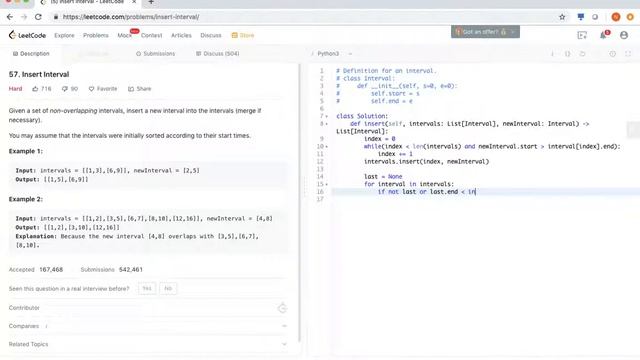Open Articles in the navigation
The height and width of the screenshot is (360, 640).
pyautogui.click(x=181, y=36)
